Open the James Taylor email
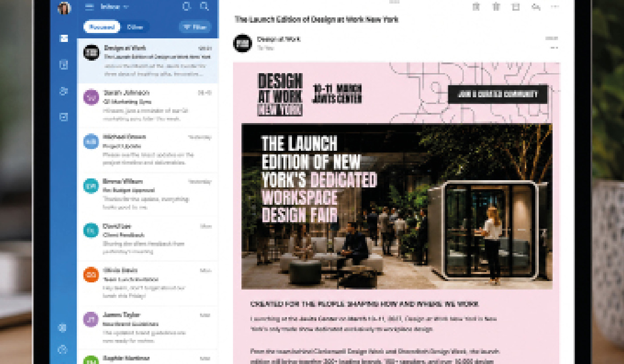 [148, 328]
